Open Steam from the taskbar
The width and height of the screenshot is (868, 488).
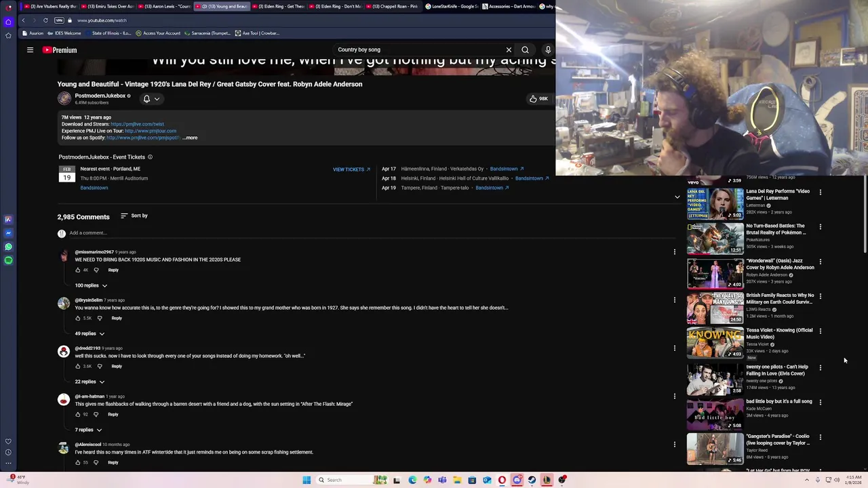[532, 480]
